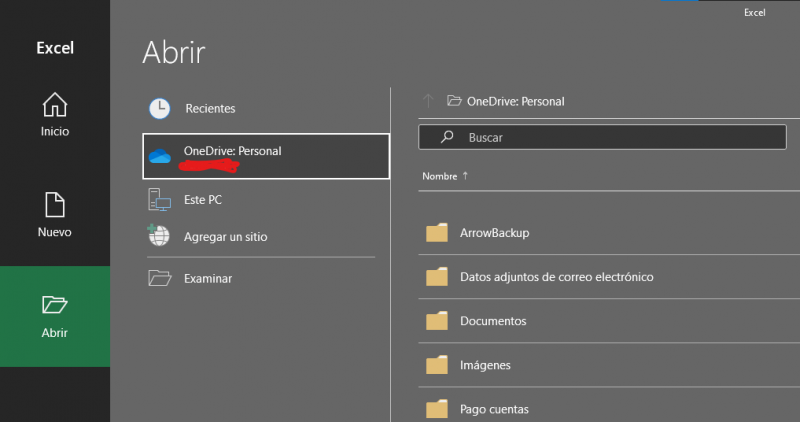Open Examinar file browser

point(266,279)
